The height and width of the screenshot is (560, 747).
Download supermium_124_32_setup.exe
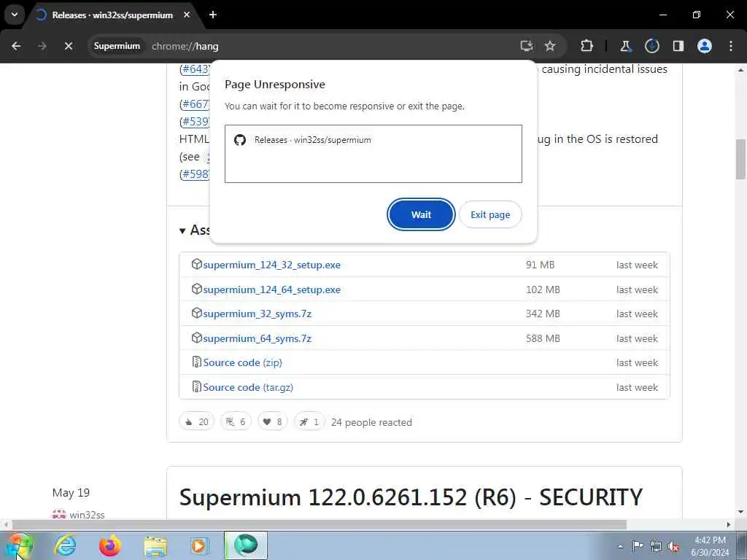click(271, 265)
